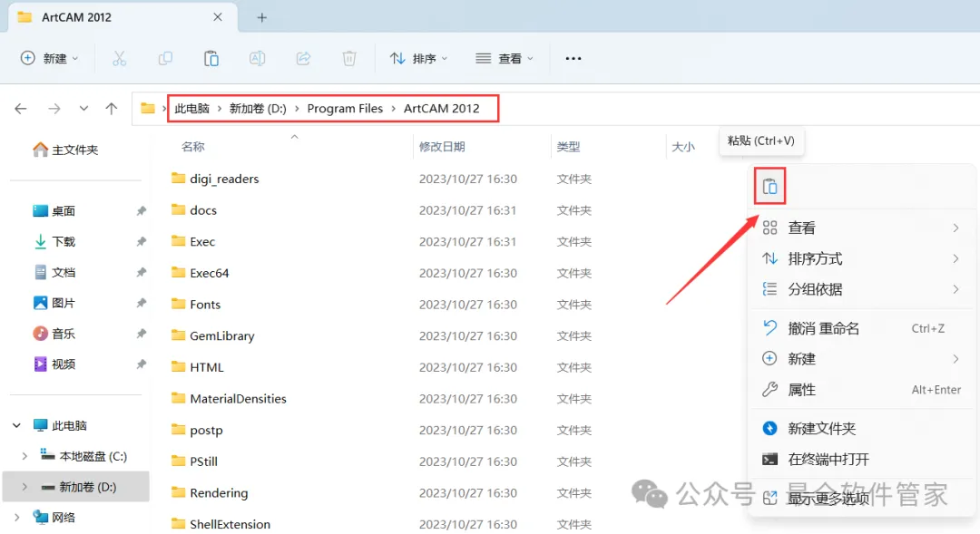This screenshot has width=980, height=534.
Task: Open the 新建 dropdown in toolbar
Action: click(49, 59)
